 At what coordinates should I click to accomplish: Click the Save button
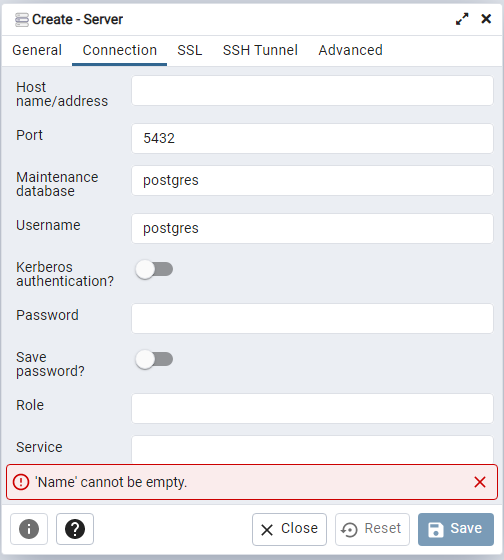coord(456,529)
